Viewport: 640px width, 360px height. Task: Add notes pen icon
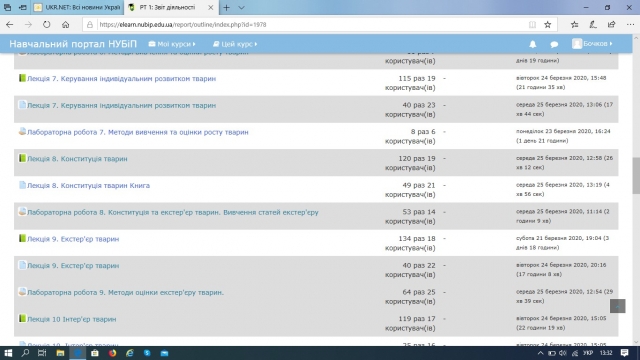pos(593,24)
